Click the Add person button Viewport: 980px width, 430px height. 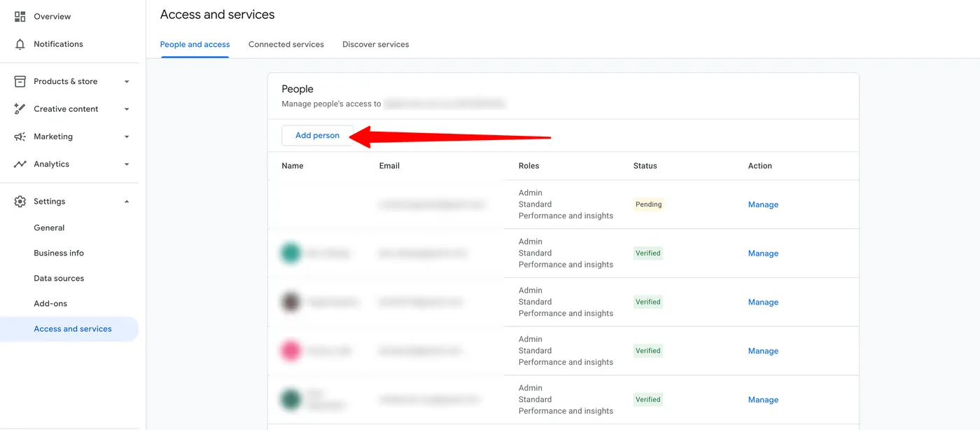pos(317,135)
